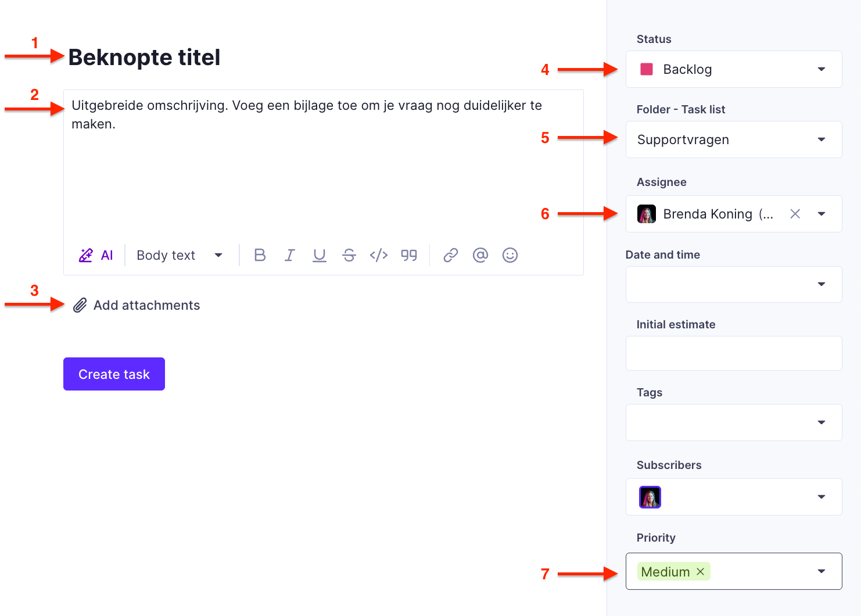
Task: Insert a code block
Action: (379, 255)
